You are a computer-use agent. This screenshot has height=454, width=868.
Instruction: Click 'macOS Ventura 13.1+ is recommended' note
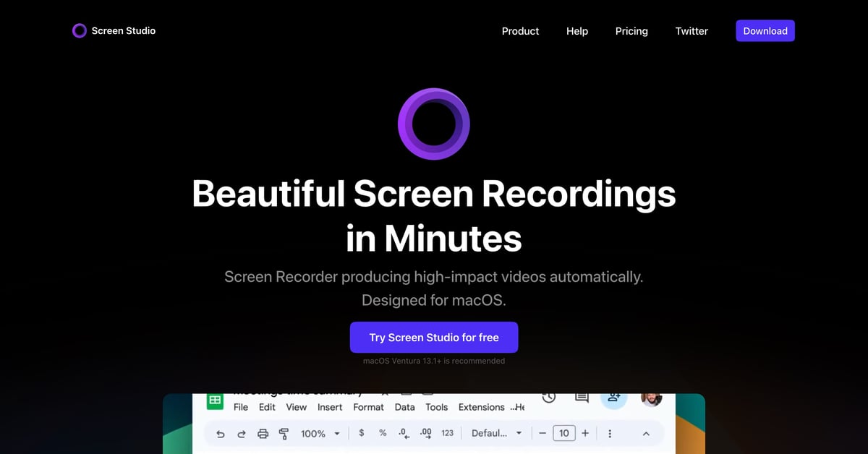point(434,361)
